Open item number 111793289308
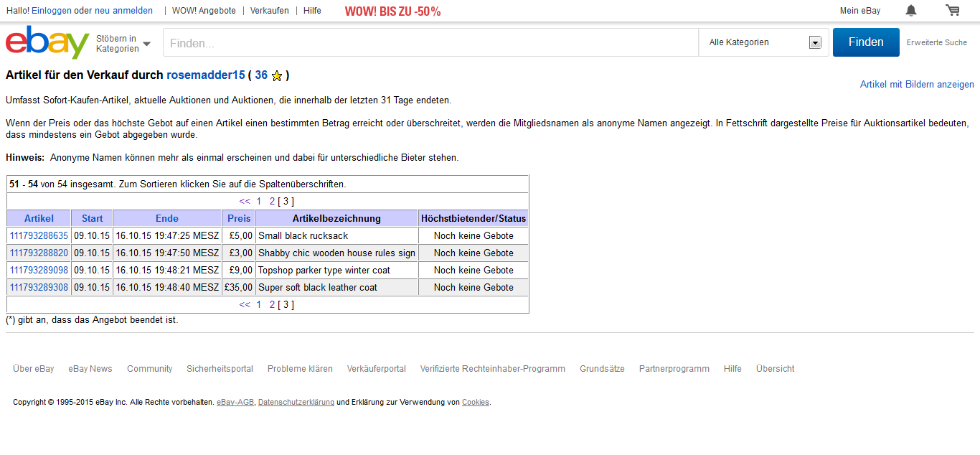The width and height of the screenshot is (980, 455). [x=39, y=287]
